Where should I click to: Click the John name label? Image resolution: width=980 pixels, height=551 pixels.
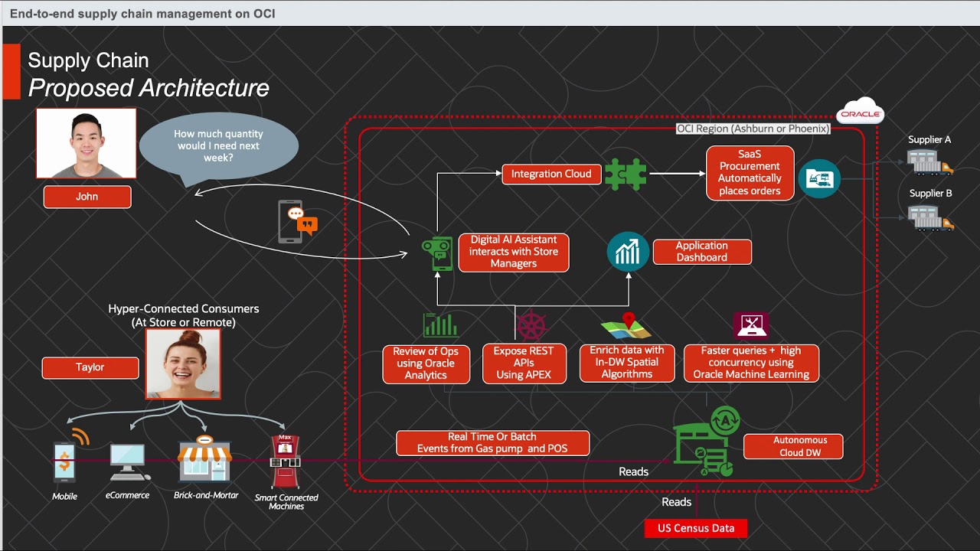(87, 197)
